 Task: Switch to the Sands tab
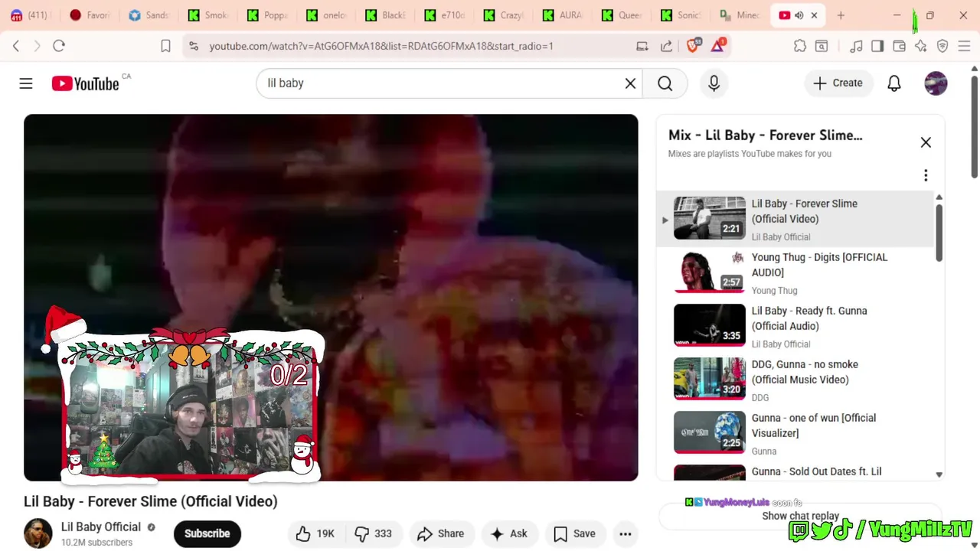pos(149,15)
